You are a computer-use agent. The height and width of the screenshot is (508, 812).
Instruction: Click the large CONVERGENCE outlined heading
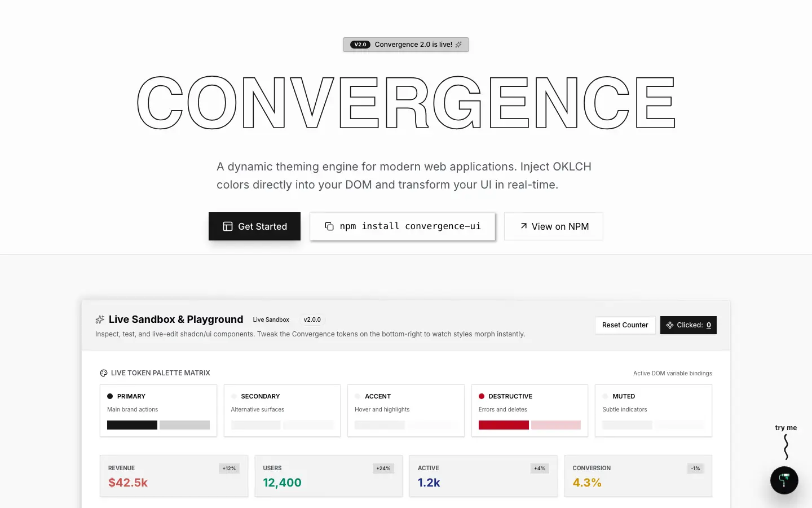tap(406, 103)
